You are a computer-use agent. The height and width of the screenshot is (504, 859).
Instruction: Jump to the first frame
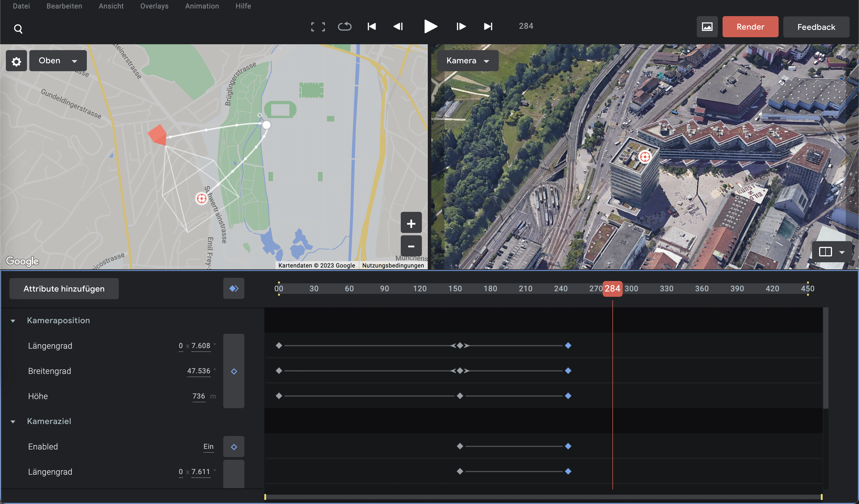371,27
